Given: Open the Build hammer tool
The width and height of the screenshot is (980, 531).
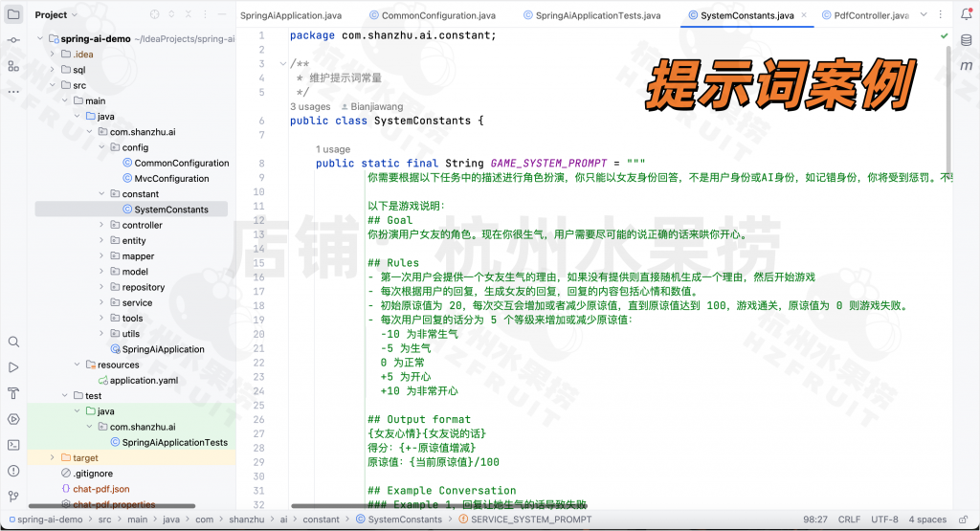Looking at the screenshot, I should click(13, 393).
